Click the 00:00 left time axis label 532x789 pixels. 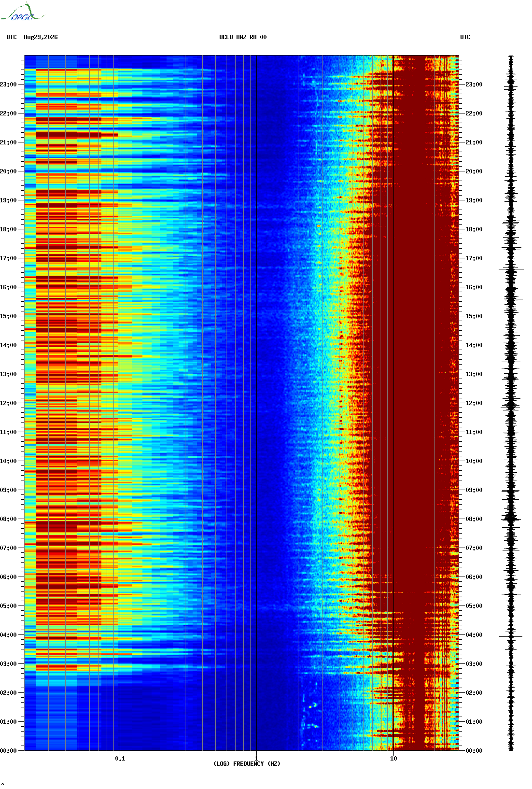8,751
